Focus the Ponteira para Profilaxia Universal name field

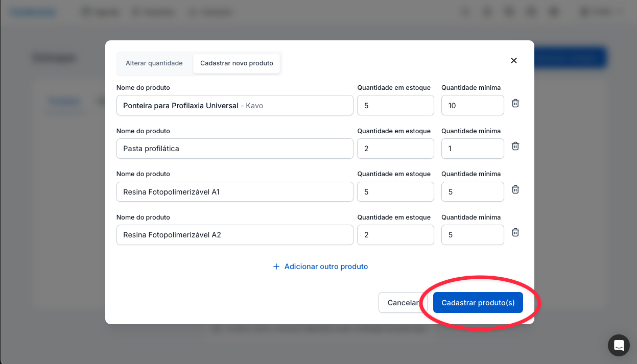tap(234, 106)
